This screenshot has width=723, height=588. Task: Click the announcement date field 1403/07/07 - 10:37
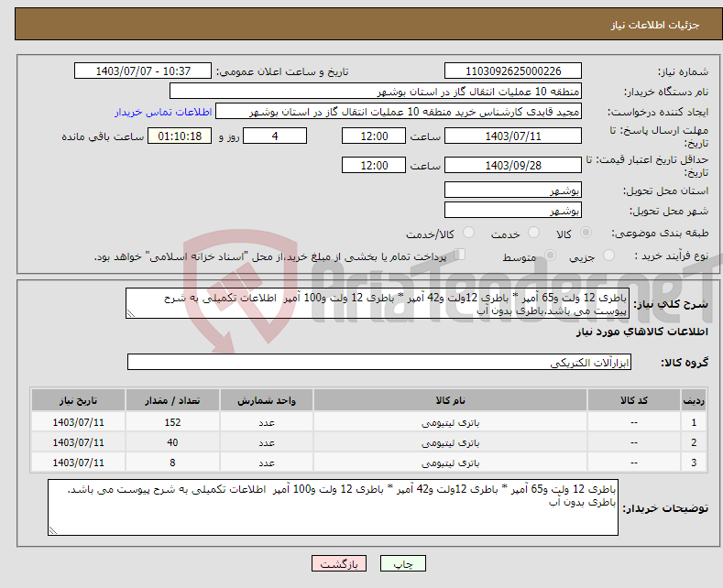click(x=143, y=71)
